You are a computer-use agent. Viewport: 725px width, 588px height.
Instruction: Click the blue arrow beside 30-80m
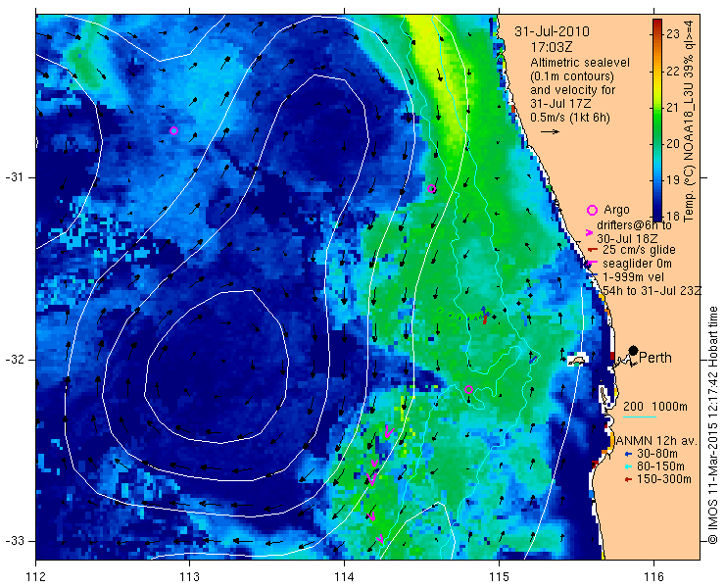pos(627,455)
